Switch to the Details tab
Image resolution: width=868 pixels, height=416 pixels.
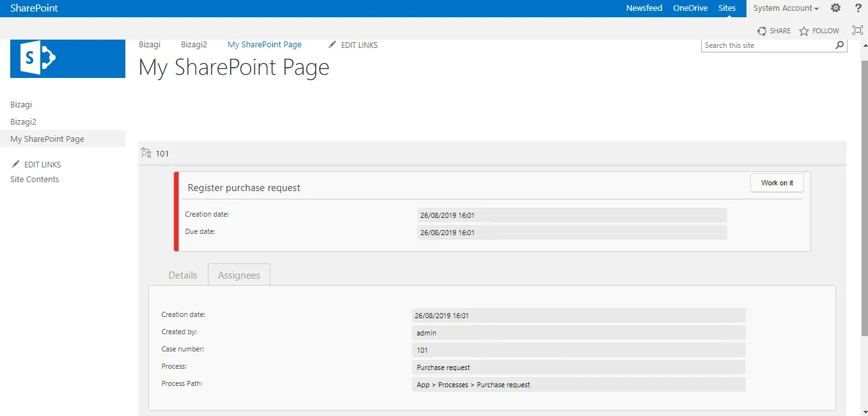pyautogui.click(x=183, y=275)
